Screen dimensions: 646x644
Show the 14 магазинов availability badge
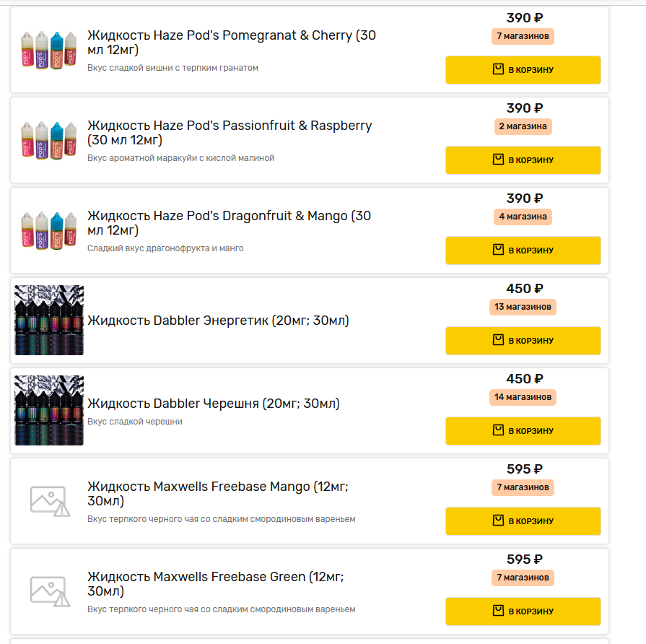point(523,397)
